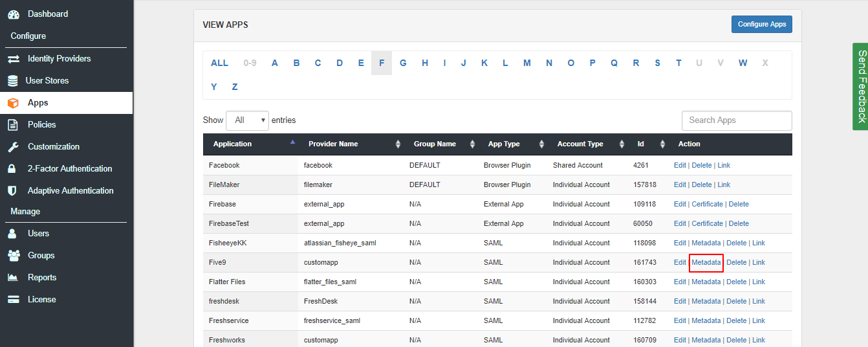Open Certificate for Firebase app
Screen dimensions: 868x347
(708, 204)
